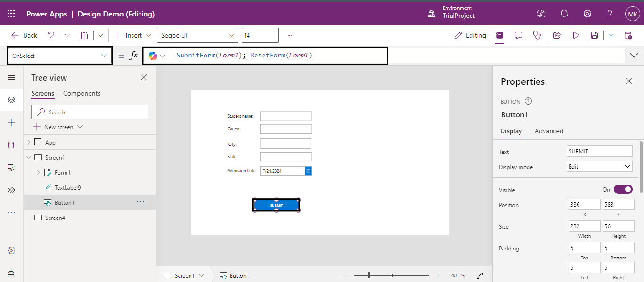Switch to the Components tab
The image size is (644, 282).
tap(82, 93)
